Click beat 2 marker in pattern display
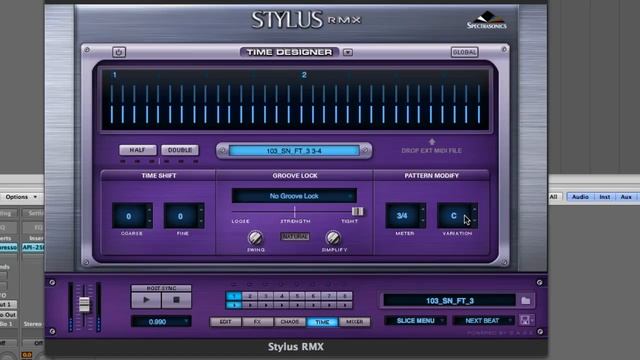Viewport: 640px width, 360px height. click(304, 75)
